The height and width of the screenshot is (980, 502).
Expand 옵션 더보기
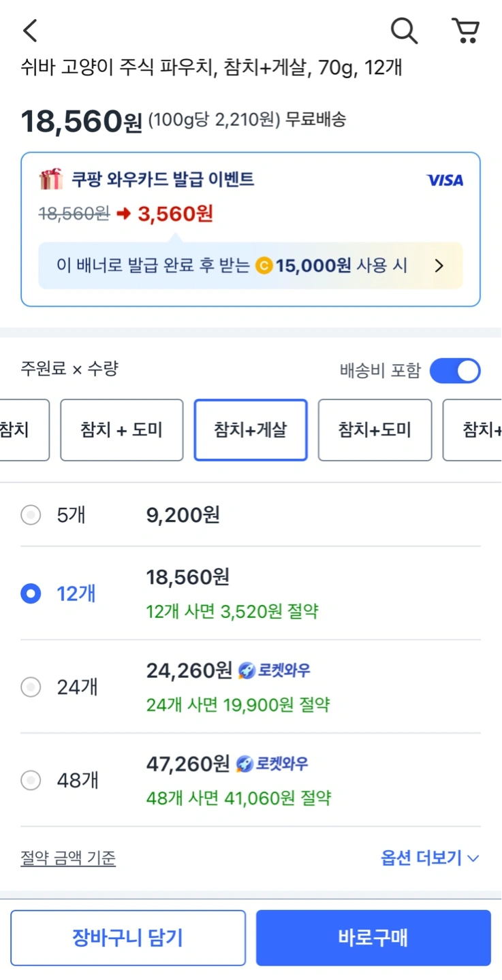[x=430, y=858]
